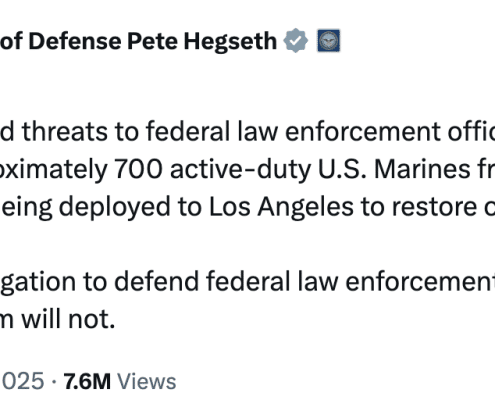
Task: Click the final line ending will not.
Action: pyautogui.click(x=57, y=319)
